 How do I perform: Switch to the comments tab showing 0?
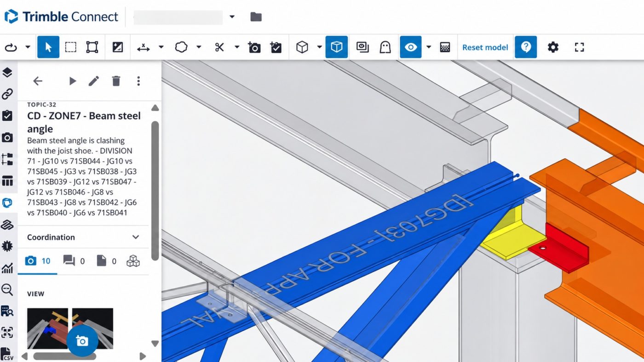[74, 261]
